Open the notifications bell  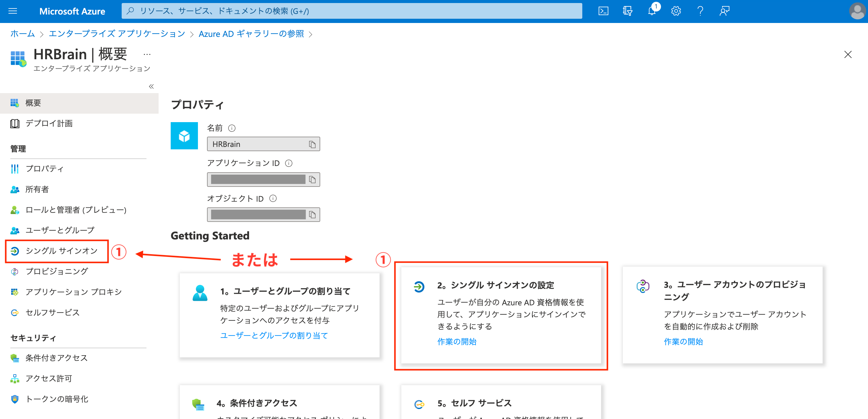652,11
